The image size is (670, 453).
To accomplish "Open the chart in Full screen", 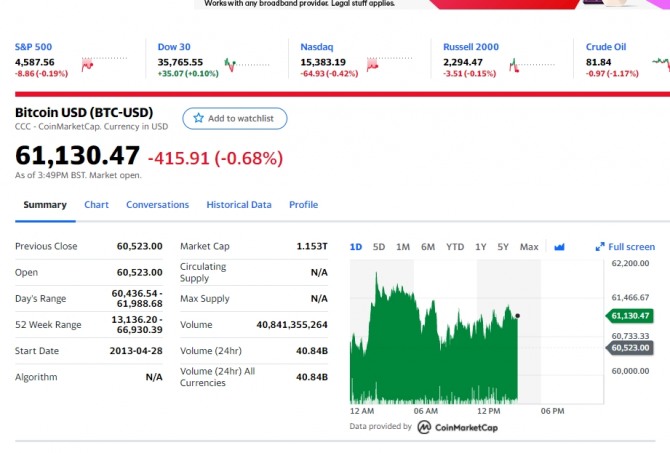I will (625, 247).
